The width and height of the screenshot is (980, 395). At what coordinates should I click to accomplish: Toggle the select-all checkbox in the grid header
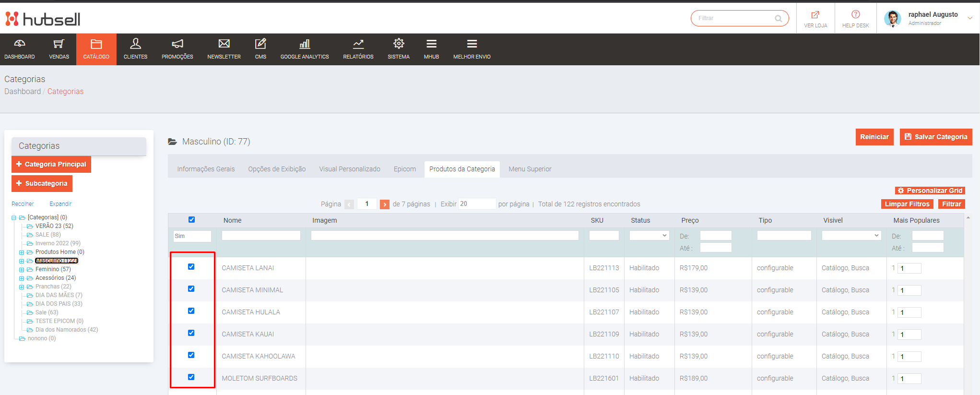pos(192,220)
